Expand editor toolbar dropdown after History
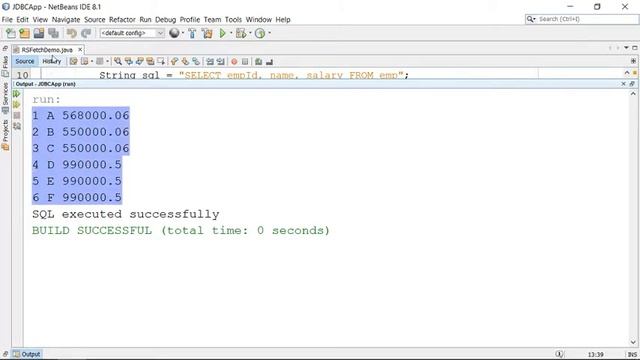640x360 pixels. pyautogui.click(x=92, y=62)
